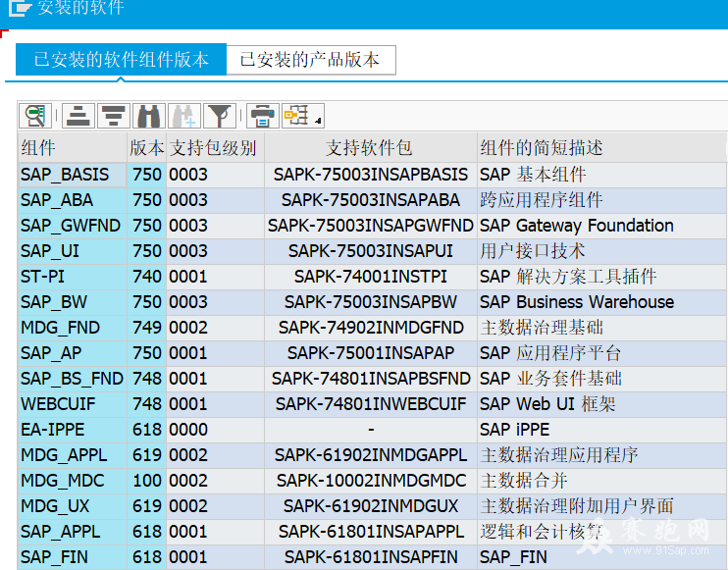Select the MDG_UX component cell
The height and width of the screenshot is (570, 728).
[x=73, y=506]
